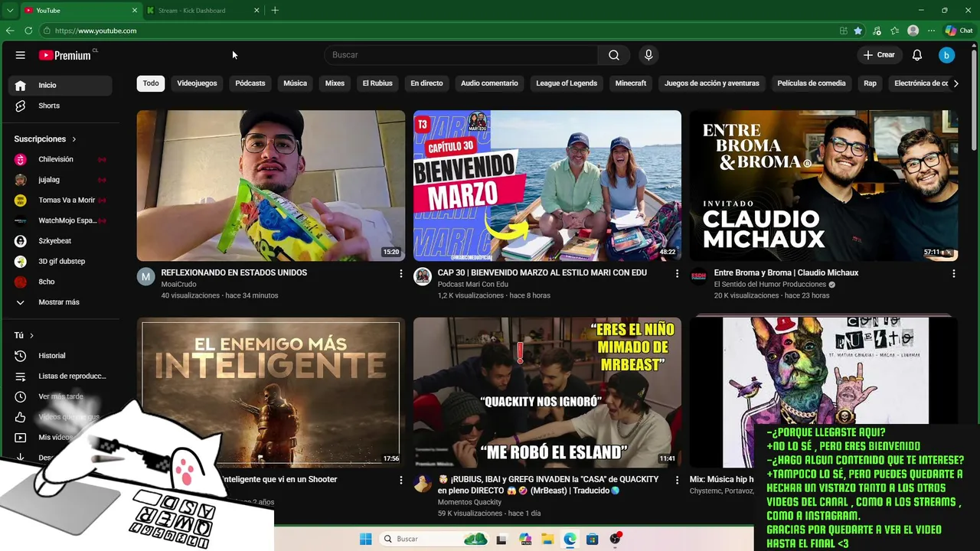
Task: Open $zkyebeat subscription channel
Action: 60,241
